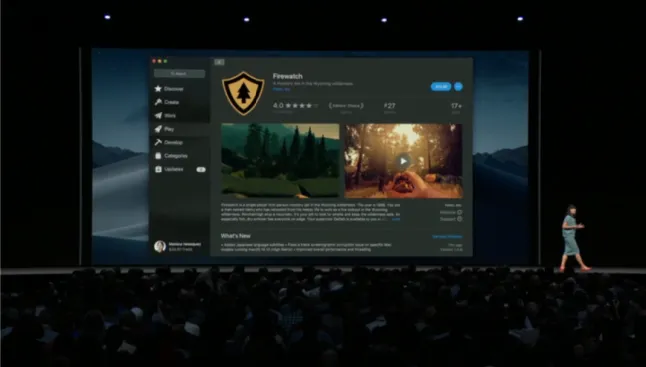Open the round more-options button beside buy
This screenshot has height=367, width=646.
pos(458,86)
